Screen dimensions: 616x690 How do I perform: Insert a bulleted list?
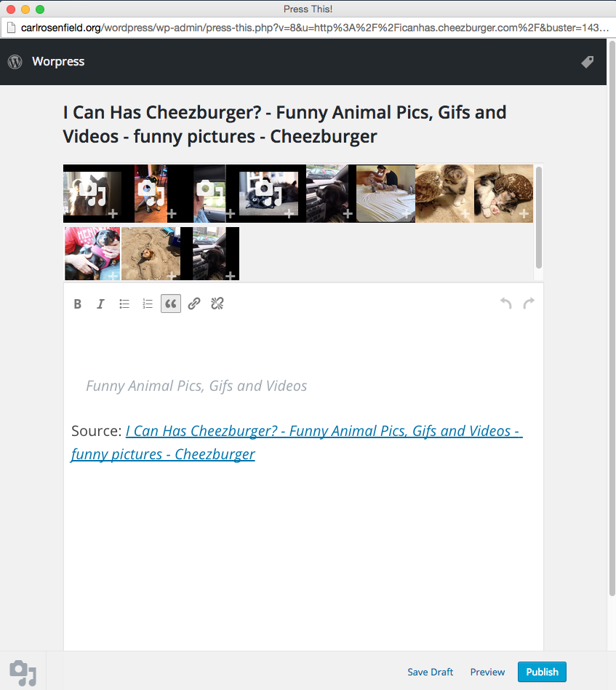point(124,304)
